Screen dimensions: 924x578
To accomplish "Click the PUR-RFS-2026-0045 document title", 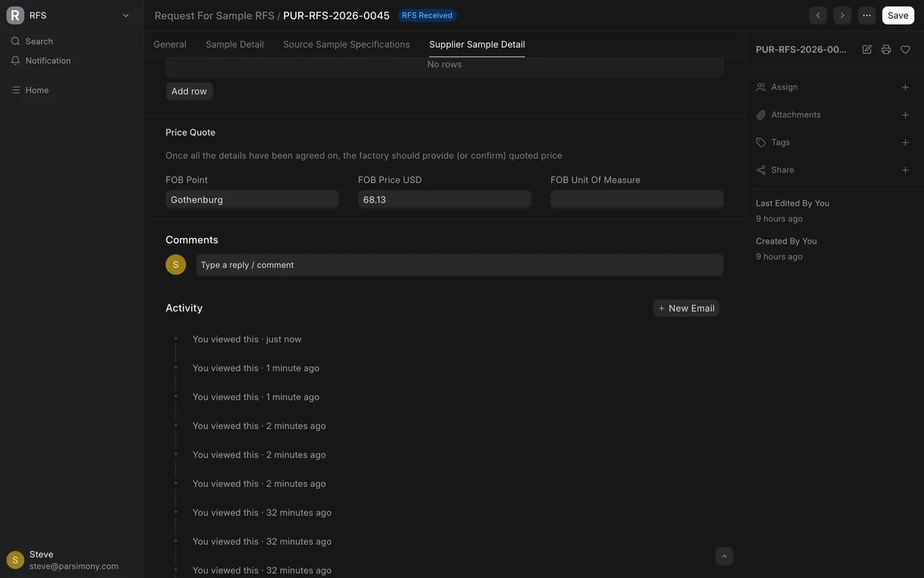I will coord(336,15).
